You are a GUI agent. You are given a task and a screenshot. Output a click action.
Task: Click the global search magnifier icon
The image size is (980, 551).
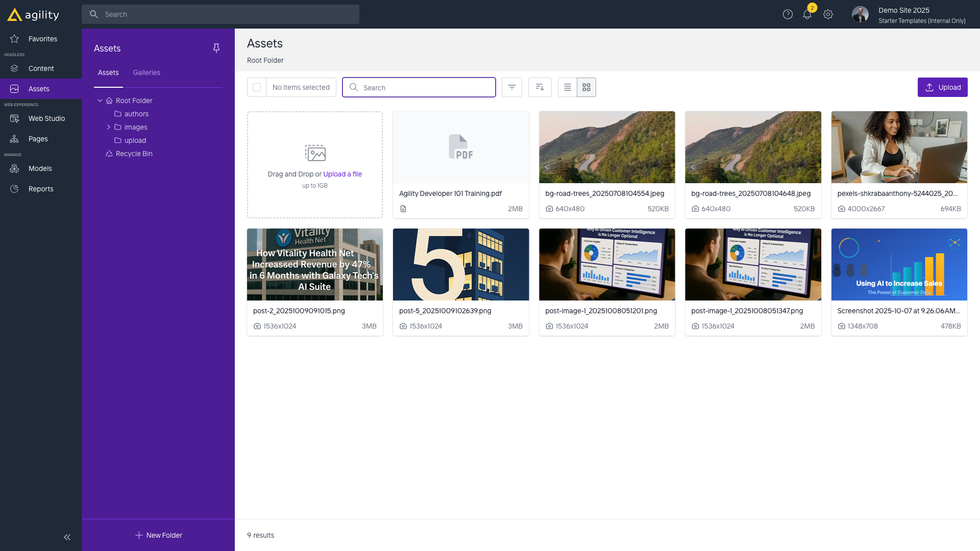94,14
